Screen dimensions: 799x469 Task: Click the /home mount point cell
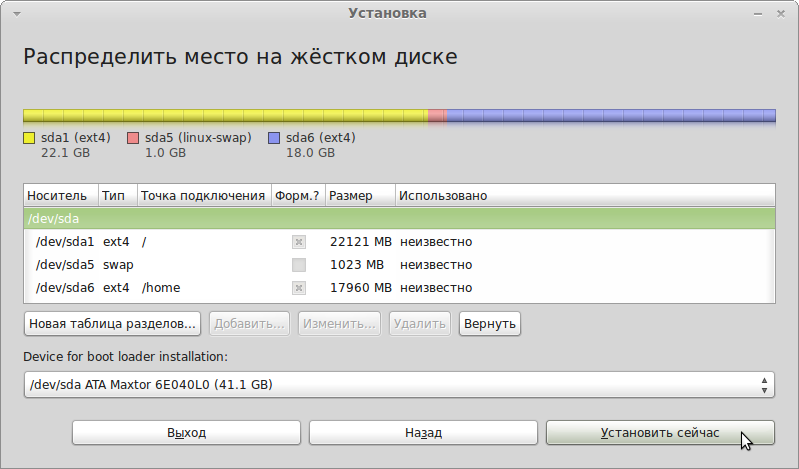(x=161, y=288)
